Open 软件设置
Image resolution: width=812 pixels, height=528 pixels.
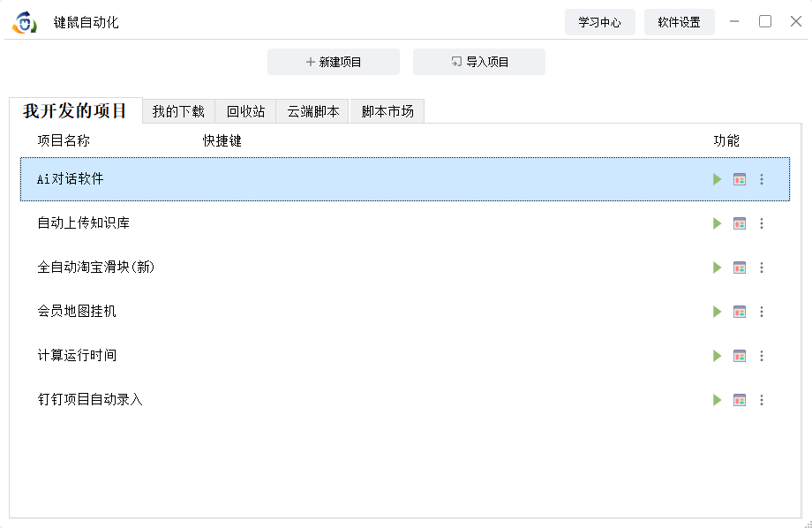tap(679, 22)
